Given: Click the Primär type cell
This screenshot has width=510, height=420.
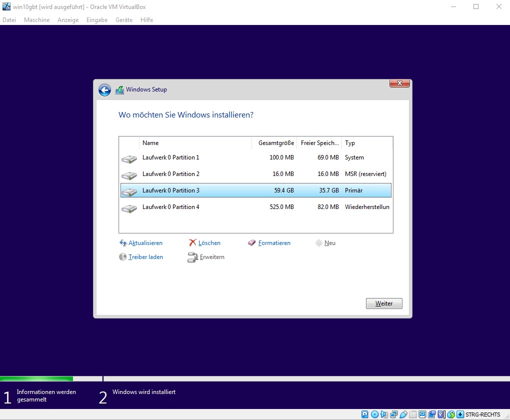Looking at the screenshot, I should pos(353,190).
